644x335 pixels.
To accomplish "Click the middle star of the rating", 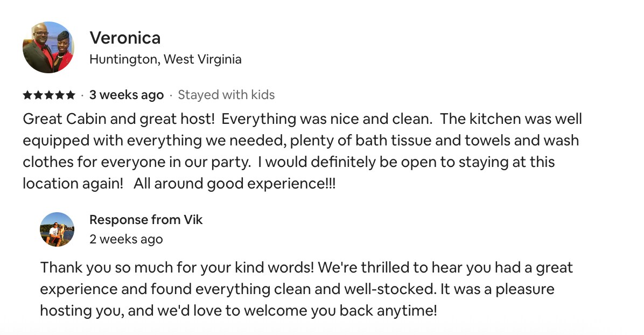I will pyautogui.click(x=49, y=95).
